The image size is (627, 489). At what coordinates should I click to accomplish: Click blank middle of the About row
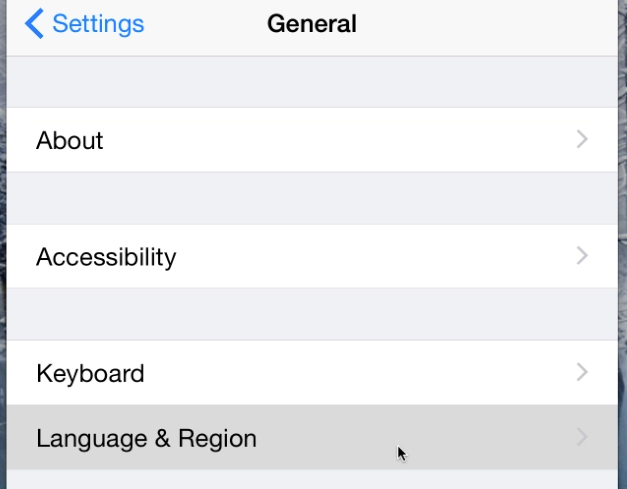point(340,140)
